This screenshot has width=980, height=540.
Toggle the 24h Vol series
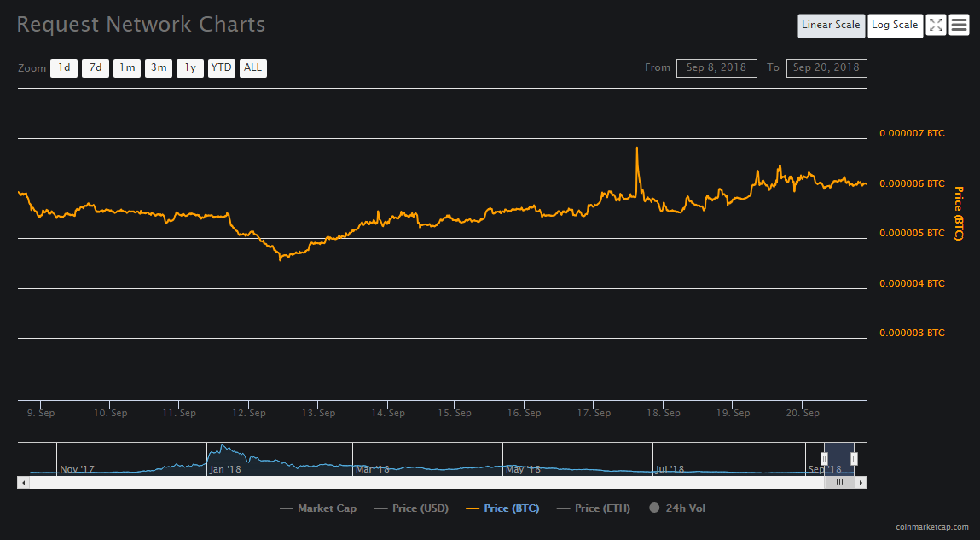tap(677, 508)
